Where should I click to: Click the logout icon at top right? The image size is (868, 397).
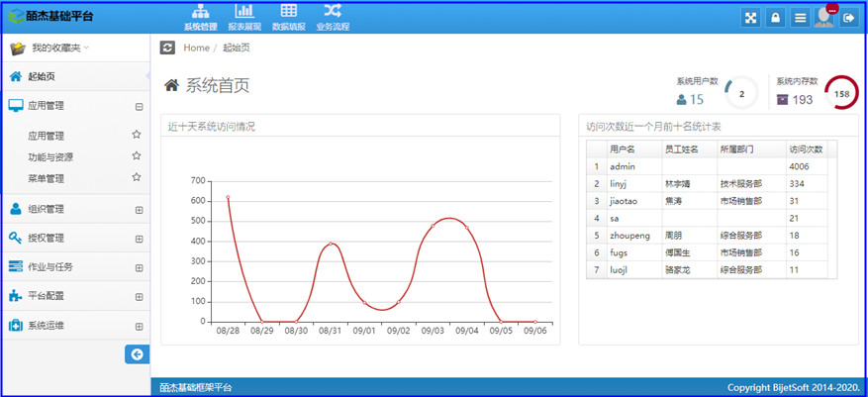[x=848, y=18]
